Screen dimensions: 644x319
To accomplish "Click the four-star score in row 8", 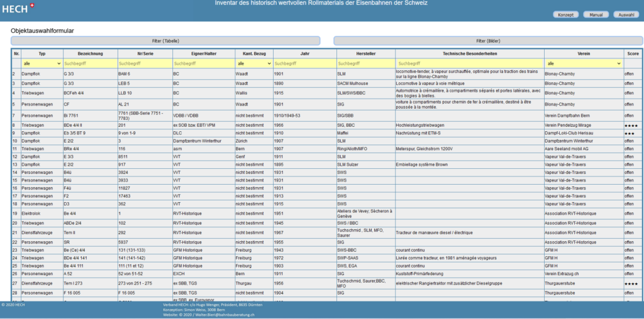I will [631, 125].
